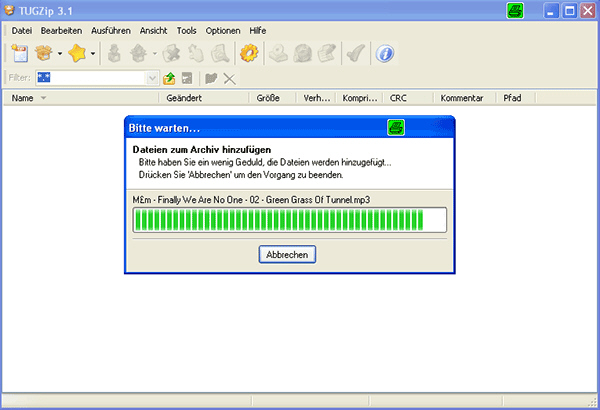This screenshot has height=410, width=600.
Task: Click the yellow star favorites icon
Action: click(x=77, y=53)
